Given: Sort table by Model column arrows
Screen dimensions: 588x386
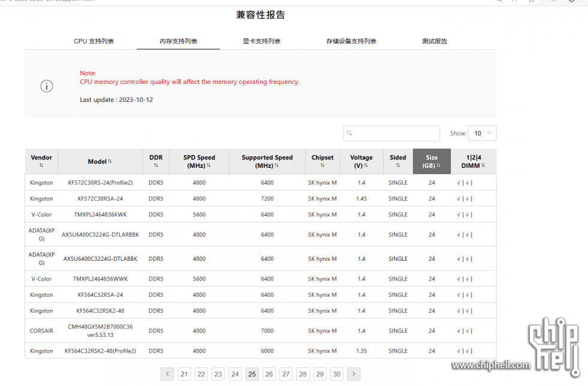Looking at the screenshot, I should point(110,161).
